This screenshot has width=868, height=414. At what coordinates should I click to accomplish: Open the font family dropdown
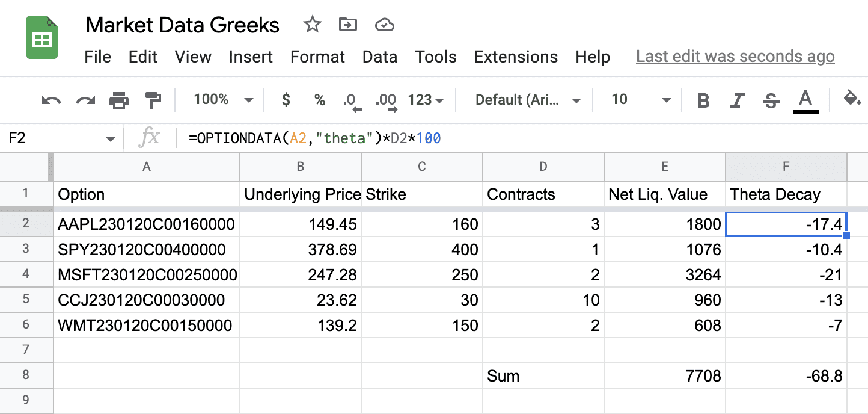pos(528,100)
